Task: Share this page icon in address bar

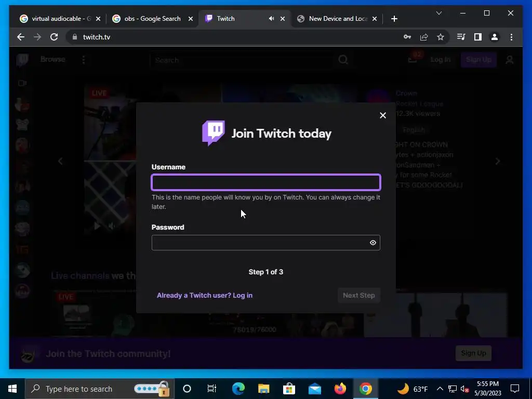Action: pyautogui.click(x=424, y=37)
